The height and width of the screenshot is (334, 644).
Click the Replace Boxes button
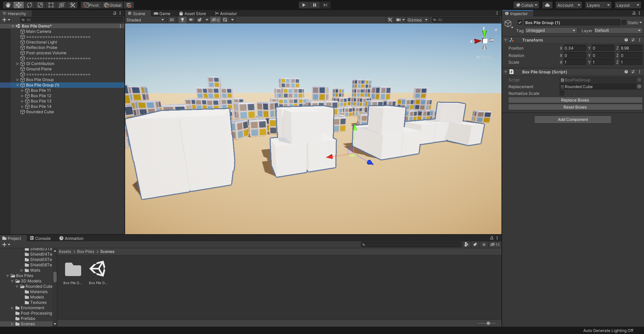[575, 100]
